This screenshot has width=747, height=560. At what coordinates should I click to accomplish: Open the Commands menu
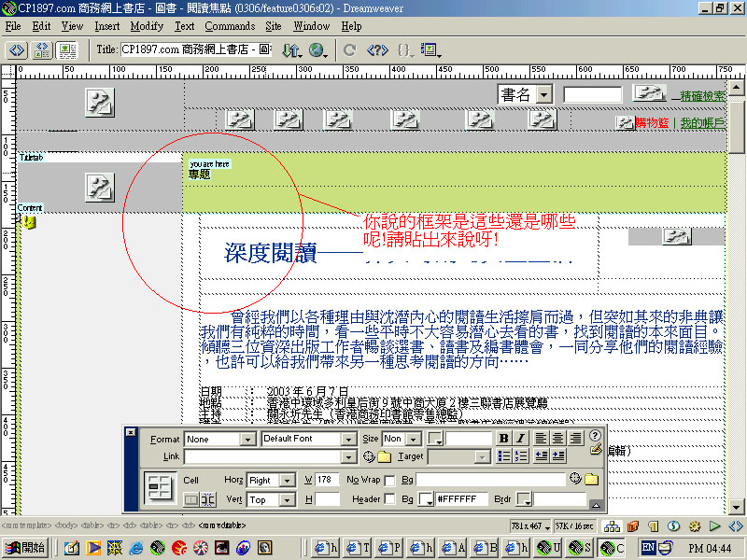tap(229, 26)
